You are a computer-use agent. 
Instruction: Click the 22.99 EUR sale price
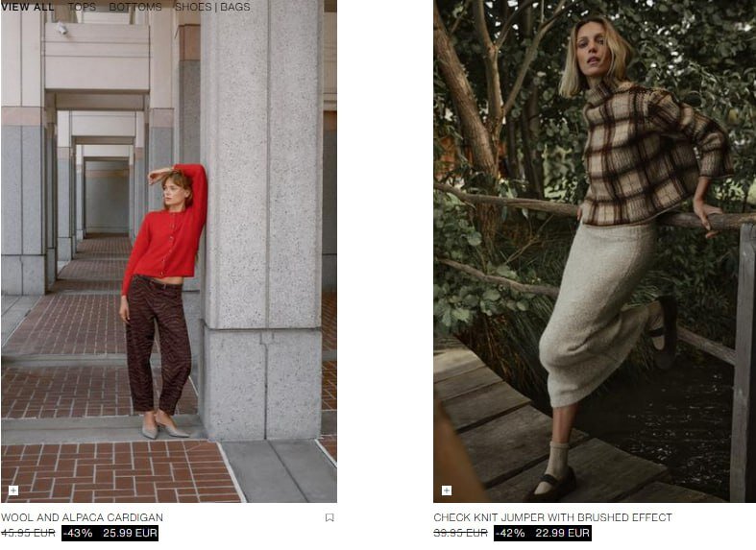(562, 533)
